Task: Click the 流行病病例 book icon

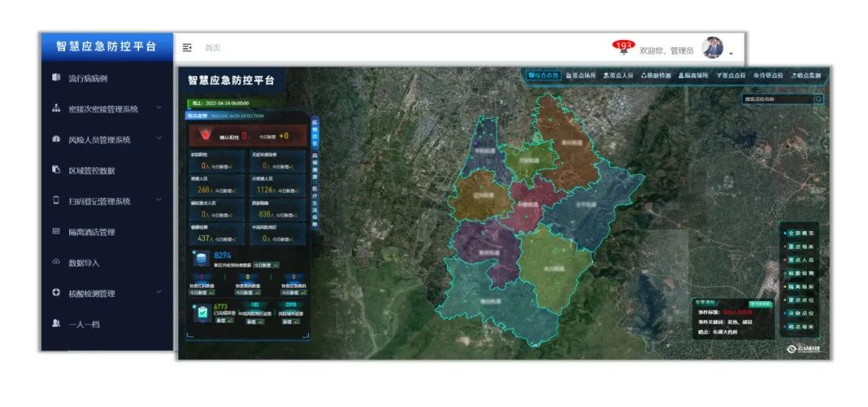Action: [x=56, y=78]
